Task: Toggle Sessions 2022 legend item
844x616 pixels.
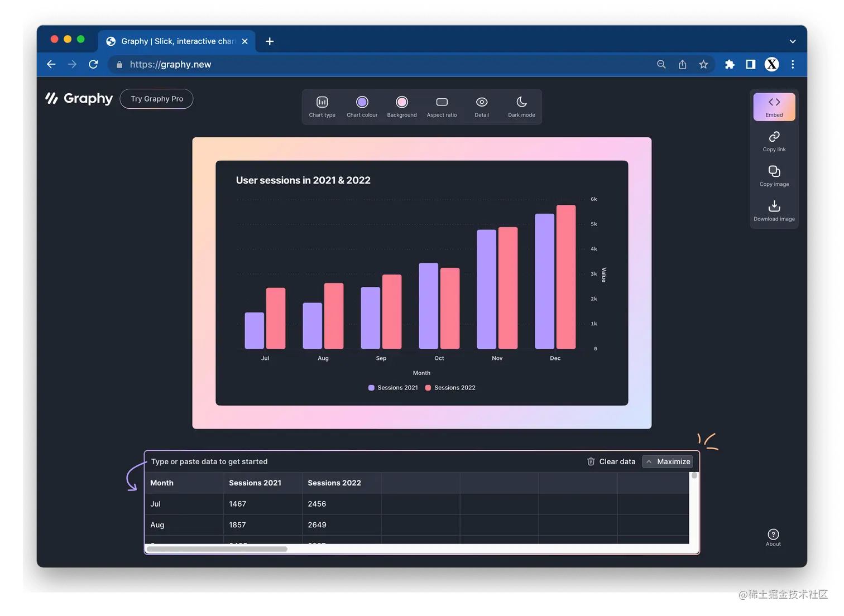Action: [450, 388]
